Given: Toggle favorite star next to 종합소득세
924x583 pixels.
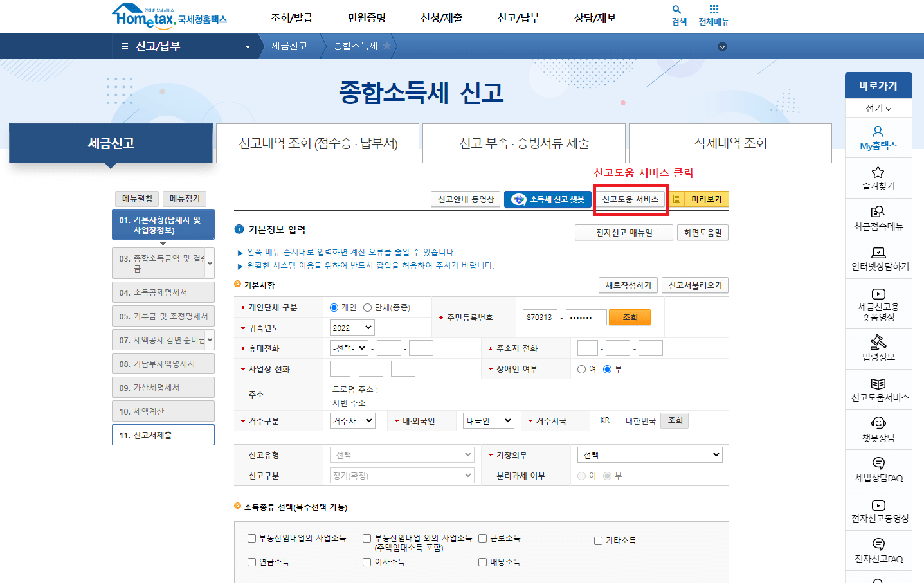Looking at the screenshot, I should point(386,46).
